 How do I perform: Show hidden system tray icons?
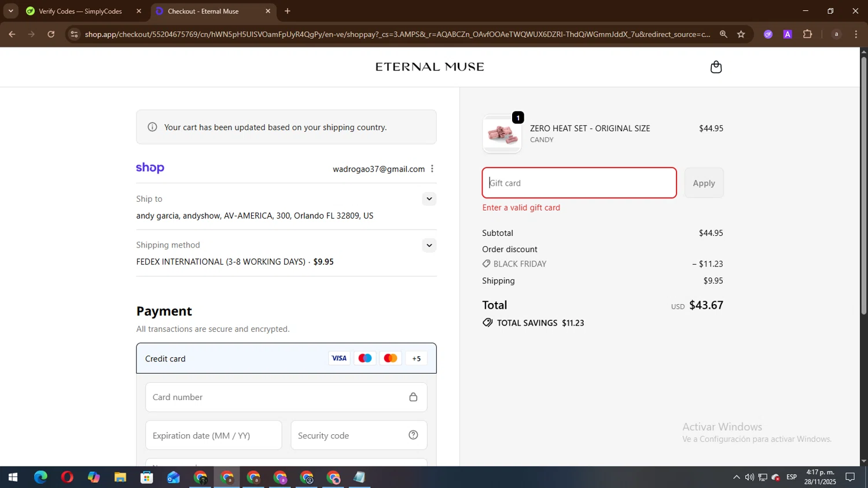737,478
